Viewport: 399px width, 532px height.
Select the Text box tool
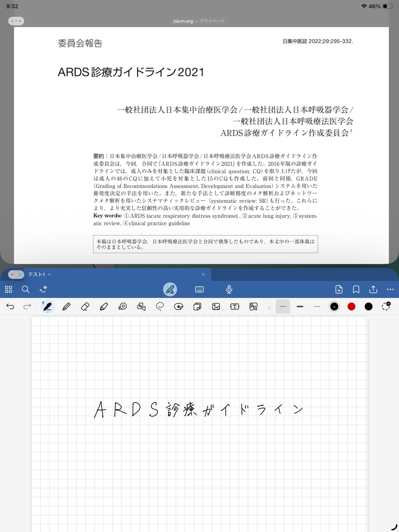[x=235, y=306]
